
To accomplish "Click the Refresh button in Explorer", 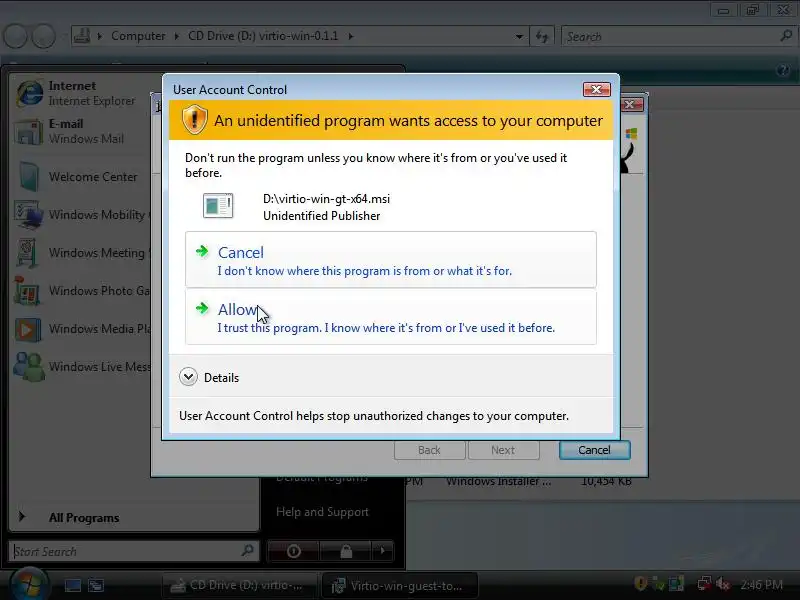I will pos(542,36).
